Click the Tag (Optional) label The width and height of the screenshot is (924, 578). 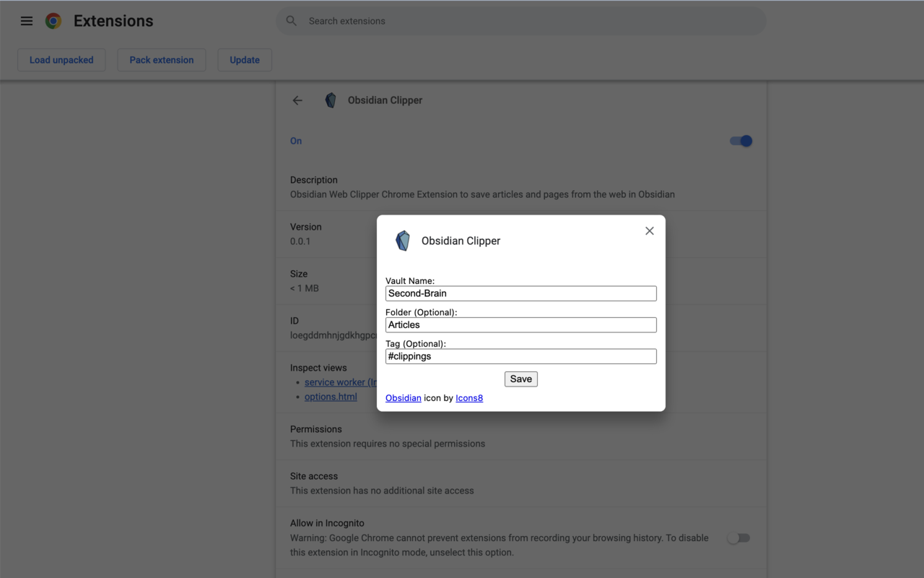416,344
